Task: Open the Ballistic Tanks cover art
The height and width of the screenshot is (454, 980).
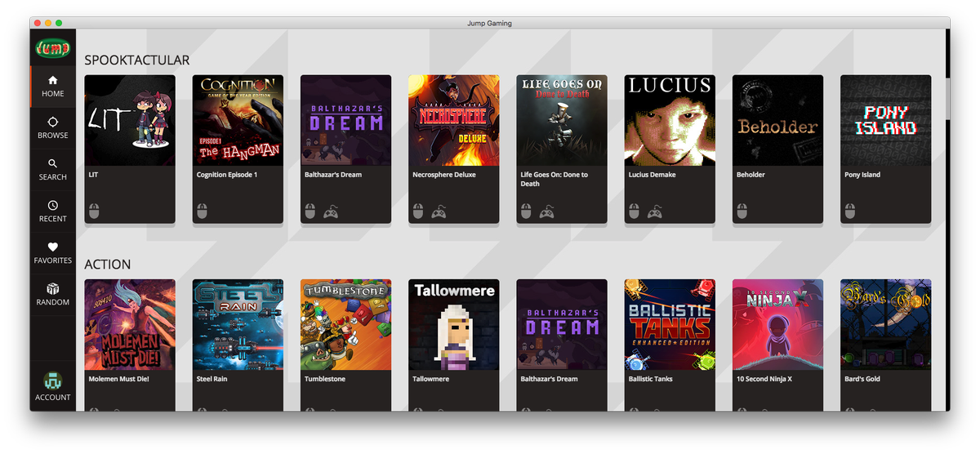Action: click(670, 325)
